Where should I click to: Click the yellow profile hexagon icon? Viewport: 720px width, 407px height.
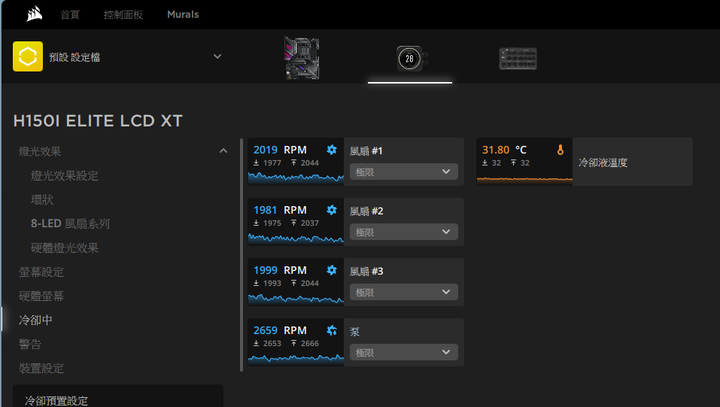click(x=28, y=57)
